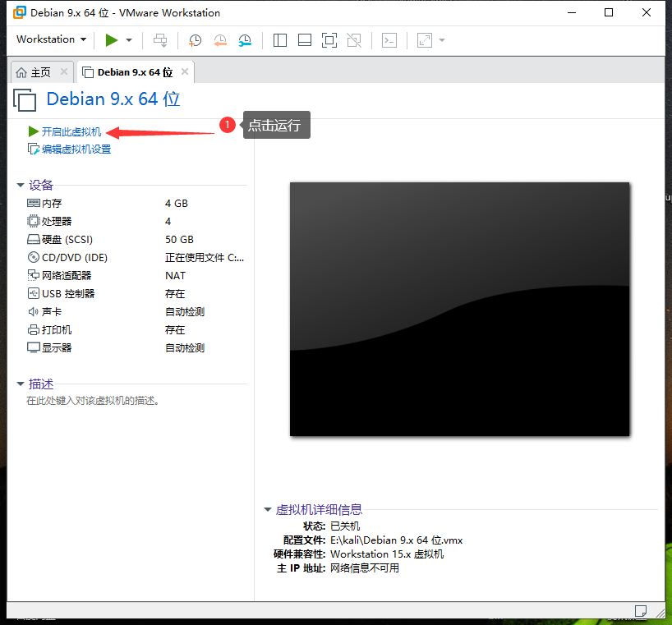Maximize the VMware Workstation window
The height and width of the screenshot is (625, 672).
coord(609,12)
